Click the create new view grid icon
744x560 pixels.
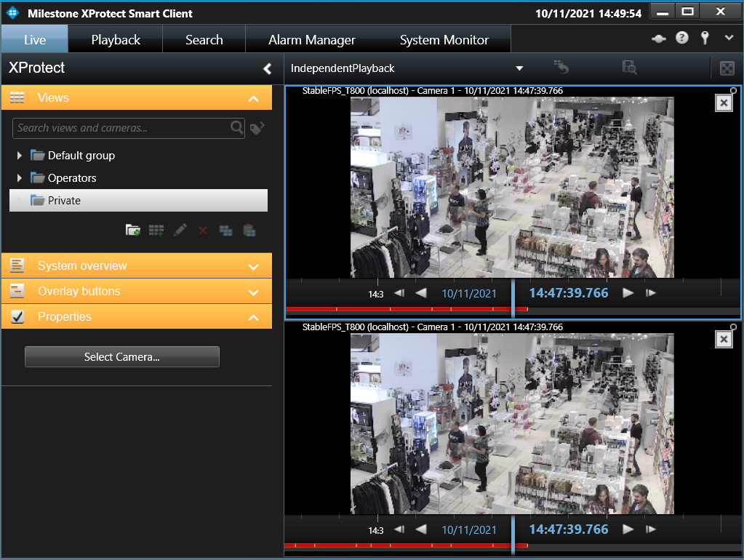[156, 231]
